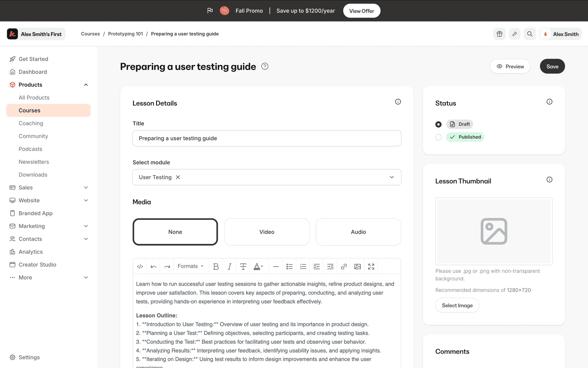Viewport: 588px width, 368px height.
Task: Go to Analytics in the sidebar
Action: click(x=31, y=252)
